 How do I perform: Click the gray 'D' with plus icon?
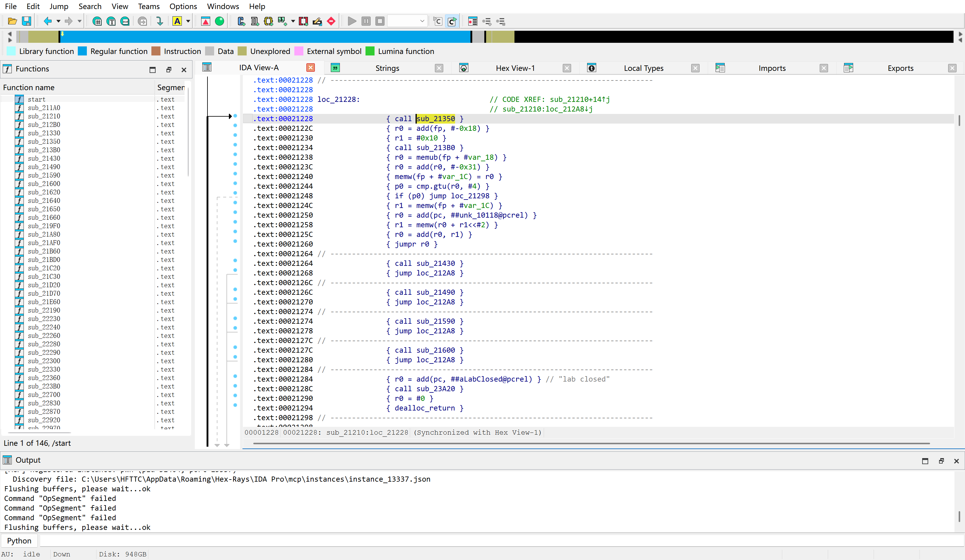[255, 21]
